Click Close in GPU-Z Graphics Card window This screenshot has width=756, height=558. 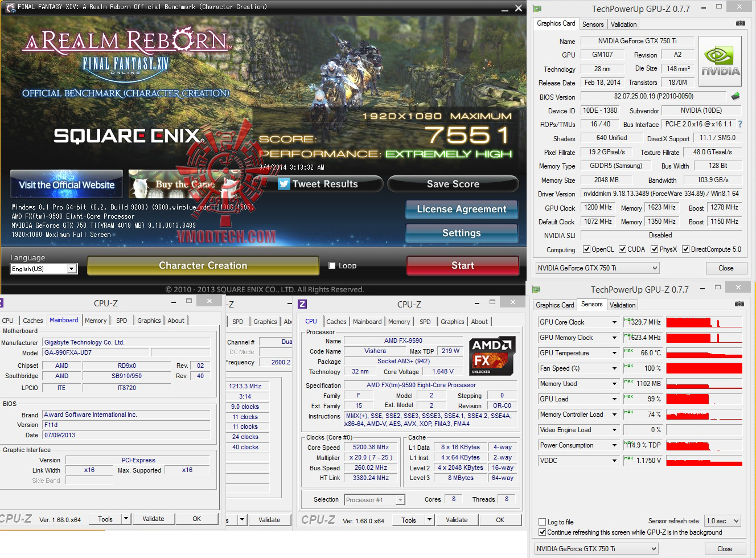725,268
